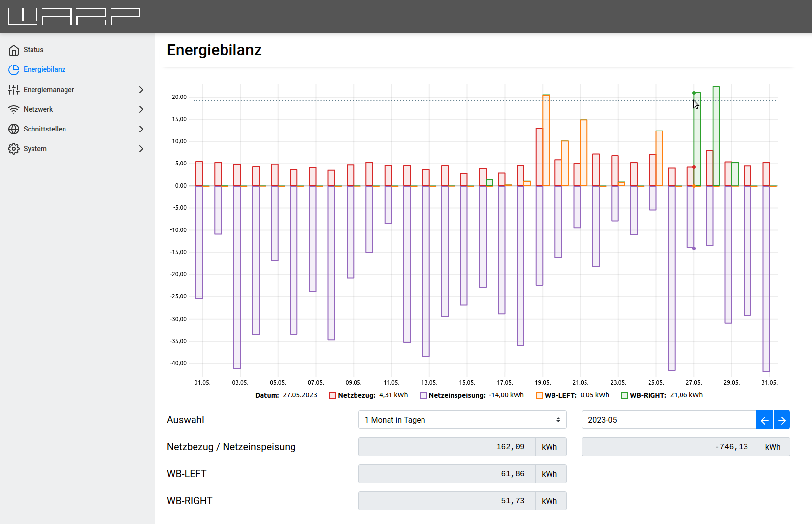Go to next month with right arrow

781,420
